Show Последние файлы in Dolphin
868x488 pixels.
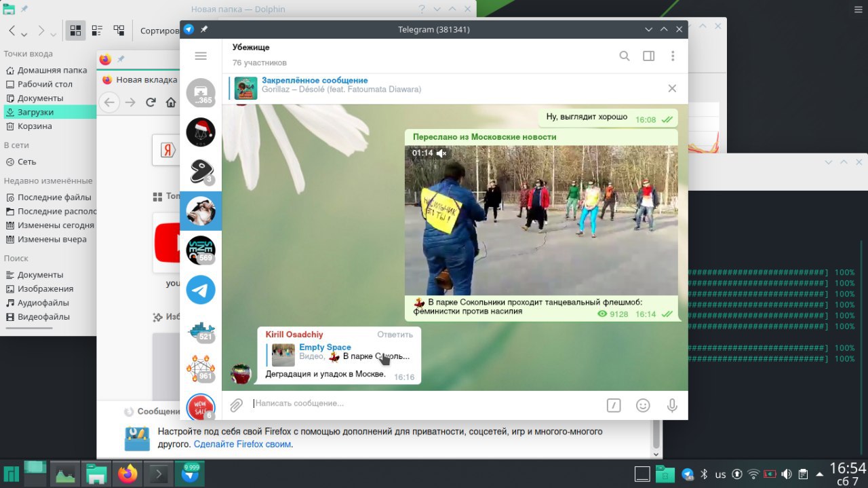click(47, 198)
